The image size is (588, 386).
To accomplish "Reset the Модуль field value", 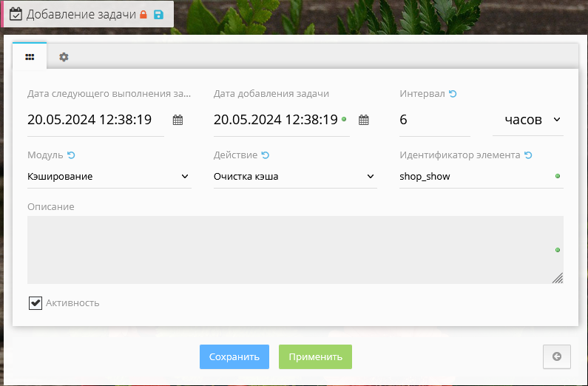I will tap(71, 155).
